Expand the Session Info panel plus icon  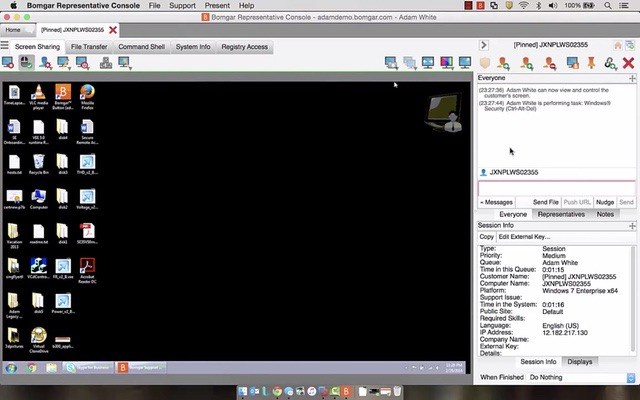click(632, 225)
